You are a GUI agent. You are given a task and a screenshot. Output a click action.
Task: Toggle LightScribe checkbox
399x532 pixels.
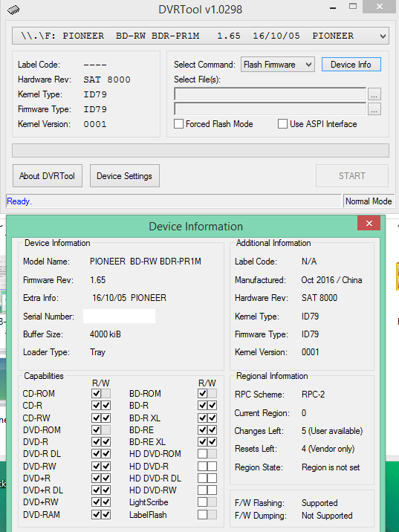(203, 502)
